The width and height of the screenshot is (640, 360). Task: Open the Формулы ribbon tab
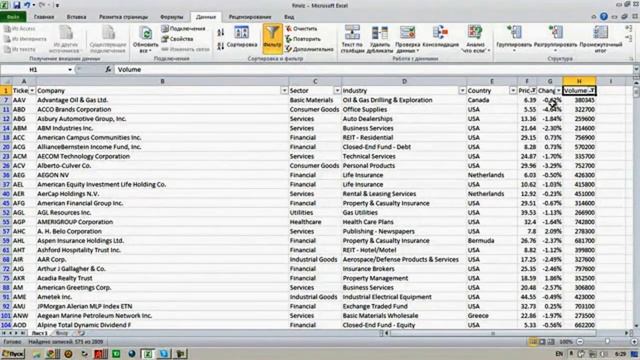pos(172,17)
